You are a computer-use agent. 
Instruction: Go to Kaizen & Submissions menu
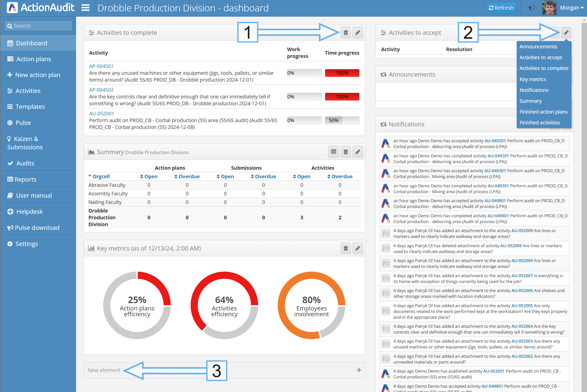click(x=25, y=143)
